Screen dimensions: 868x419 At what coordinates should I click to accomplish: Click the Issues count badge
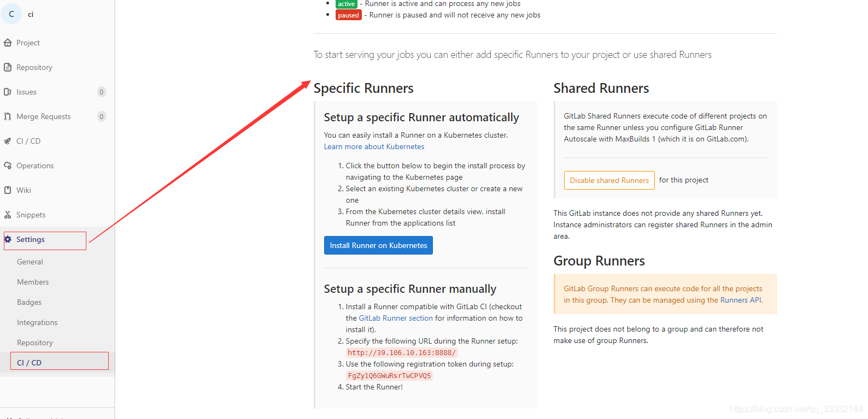point(101,92)
